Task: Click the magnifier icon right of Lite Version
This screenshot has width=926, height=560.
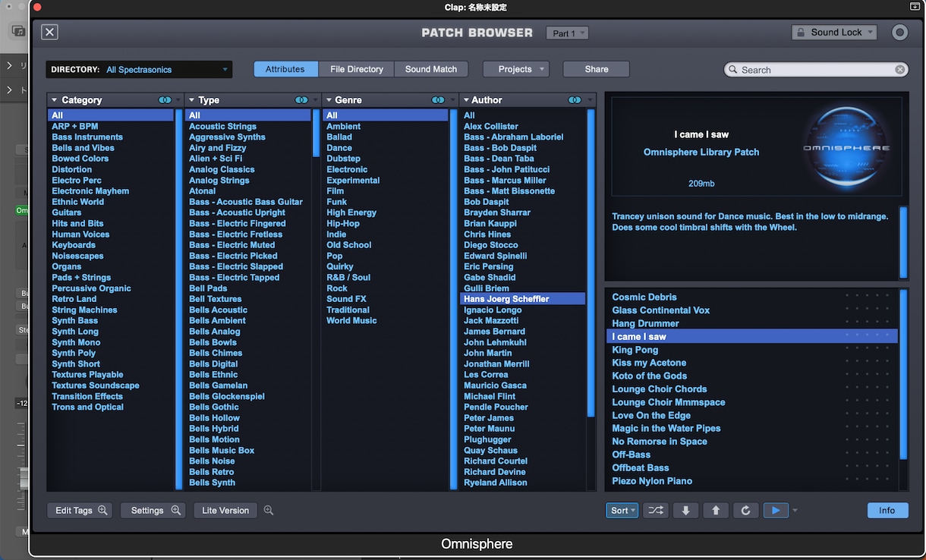Action: click(x=269, y=511)
